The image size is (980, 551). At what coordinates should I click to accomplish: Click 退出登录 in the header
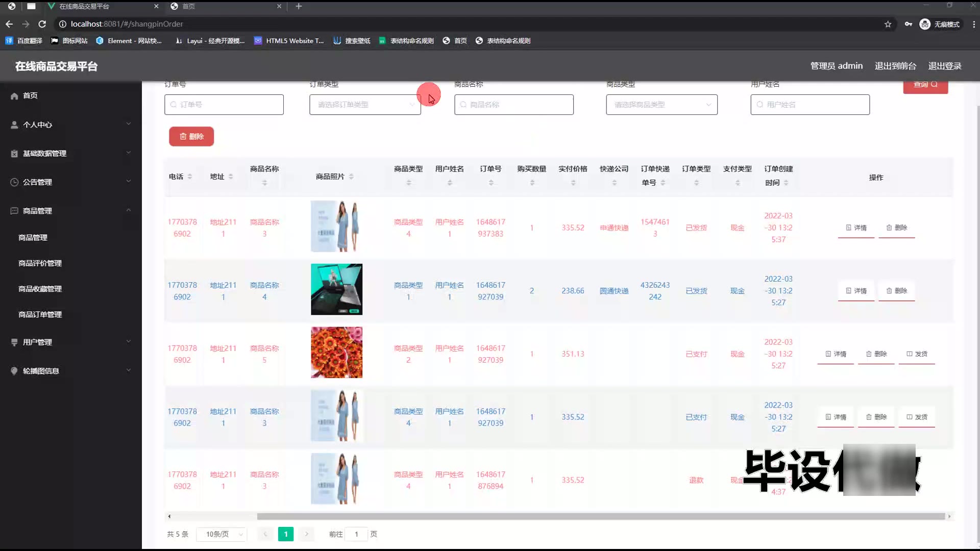tap(944, 66)
